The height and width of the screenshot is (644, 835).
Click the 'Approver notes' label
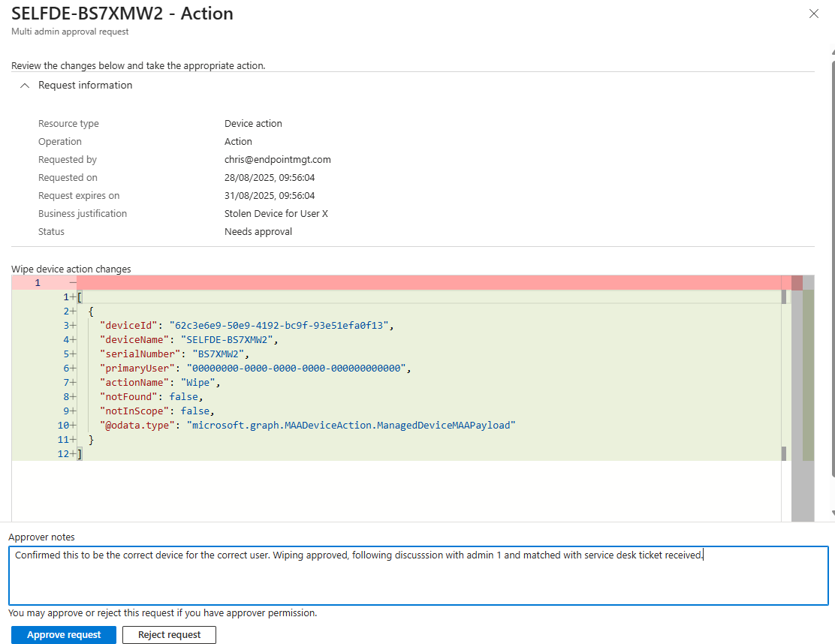[x=41, y=537]
